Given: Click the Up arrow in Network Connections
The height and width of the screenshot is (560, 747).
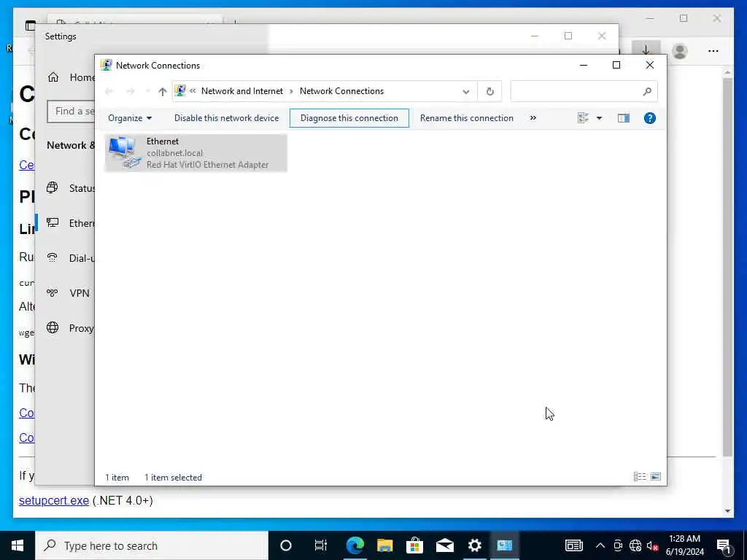Looking at the screenshot, I should pos(163,91).
